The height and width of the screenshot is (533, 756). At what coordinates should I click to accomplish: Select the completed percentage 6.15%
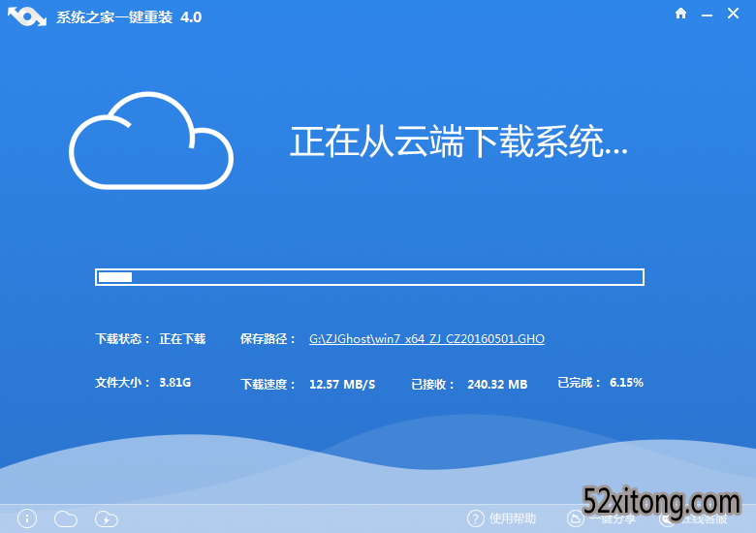tap(626, 383)
